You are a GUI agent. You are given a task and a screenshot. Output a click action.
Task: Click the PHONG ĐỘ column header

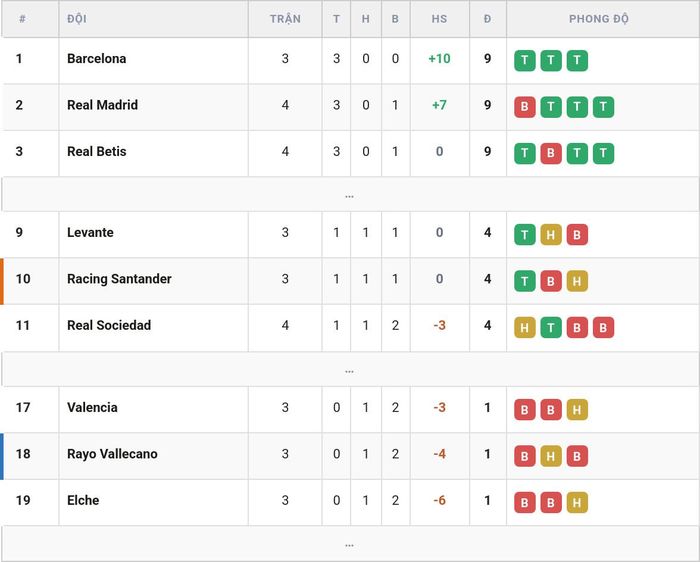[x=599, y=19]
